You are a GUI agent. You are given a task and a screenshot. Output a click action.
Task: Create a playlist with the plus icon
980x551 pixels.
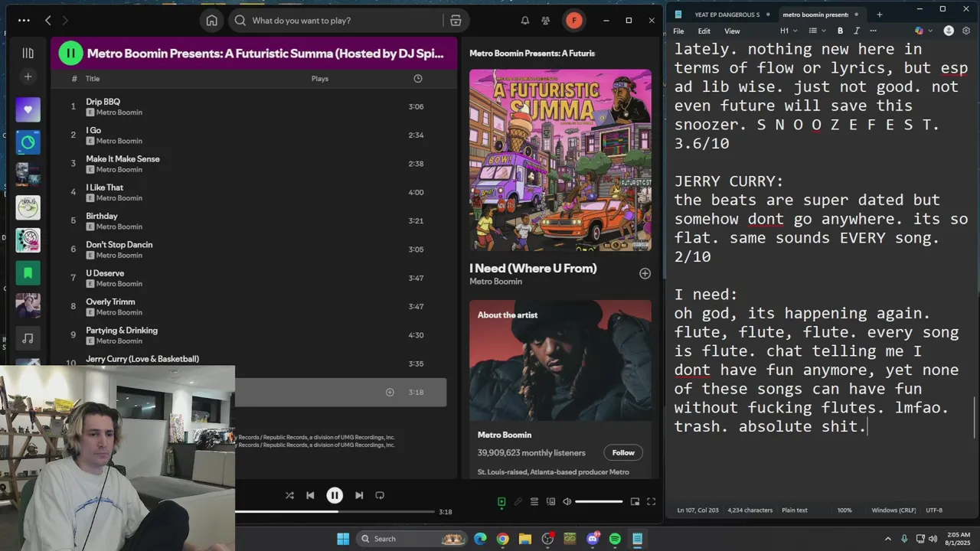pos(28,77)
